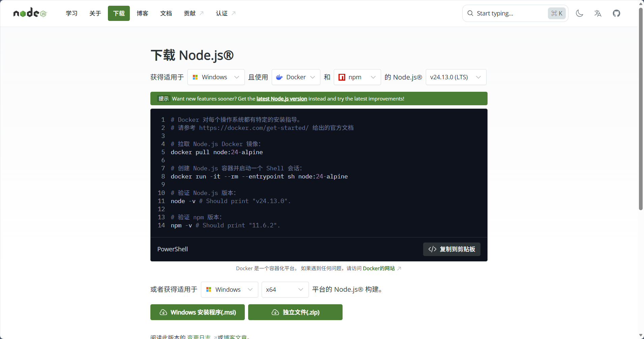Viewport: 644px width, 339px height.
Task: Open the 贡献 navigation link
Action: click(x=194, y=13)
